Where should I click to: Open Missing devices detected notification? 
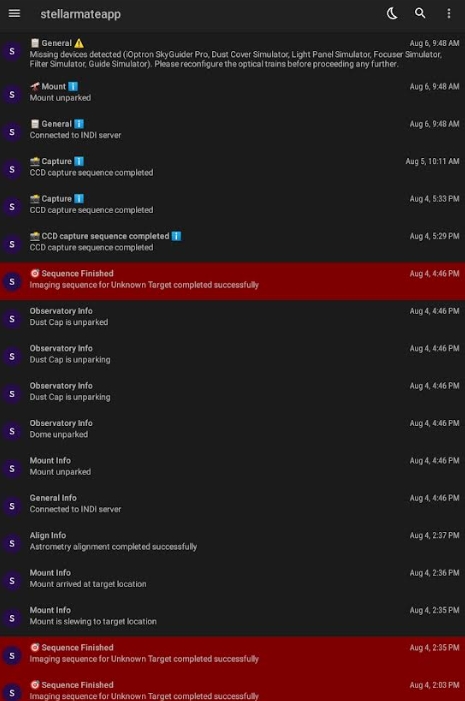232,54
